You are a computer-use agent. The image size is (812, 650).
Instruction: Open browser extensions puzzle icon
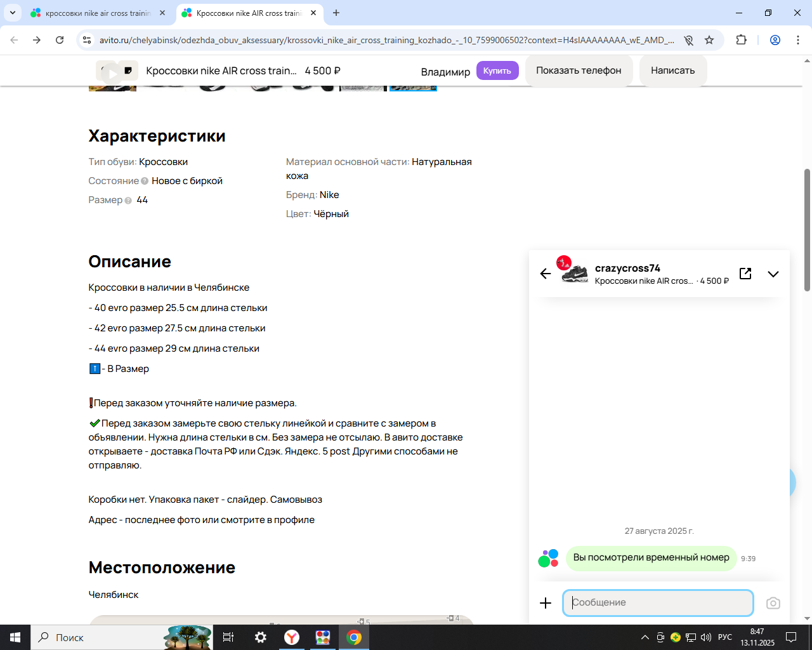pyautogui.click(x=741, y=40)
